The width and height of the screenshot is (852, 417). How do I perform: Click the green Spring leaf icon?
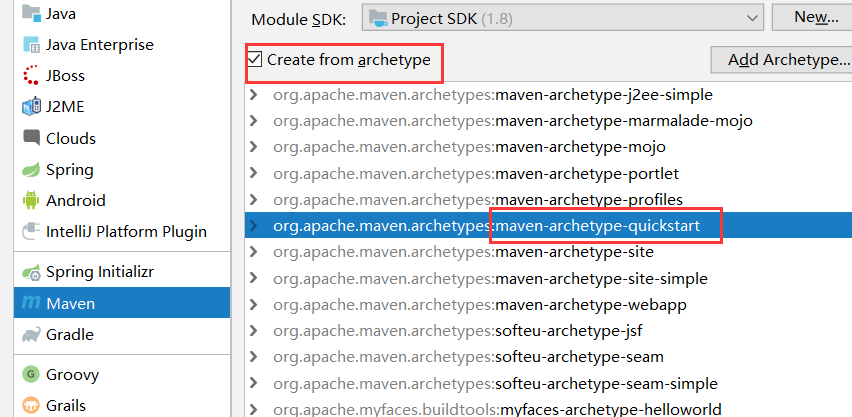[31, 170]
